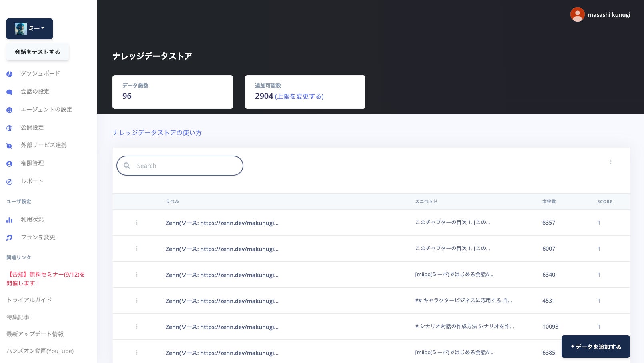
Task: Open ナレッジデータストアの使い方 link
Action: 157,133
